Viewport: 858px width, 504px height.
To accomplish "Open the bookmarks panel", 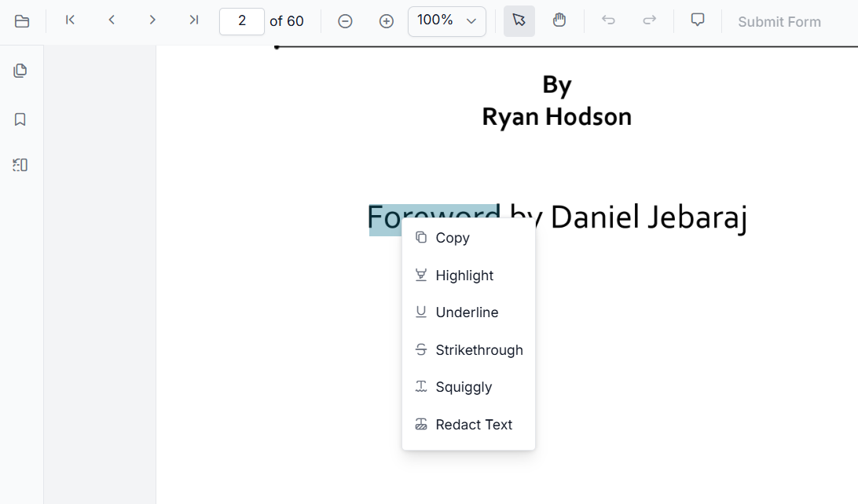I will (x=20, y=119).
